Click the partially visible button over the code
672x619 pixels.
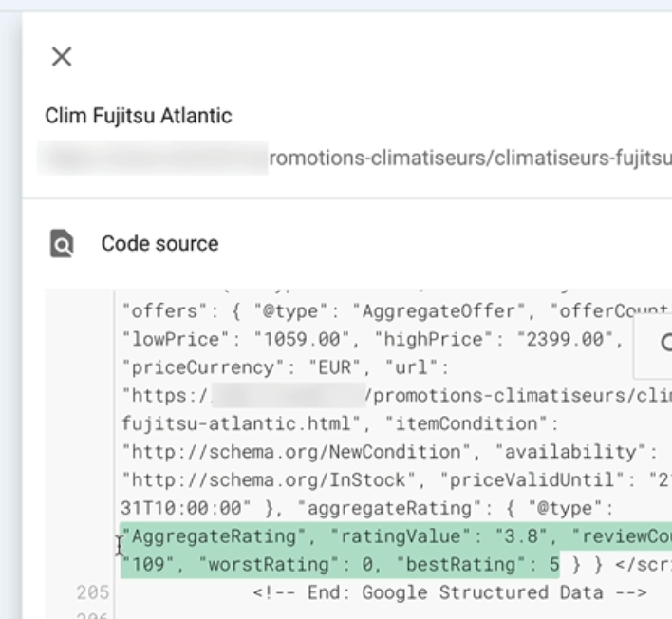(653, 347)
